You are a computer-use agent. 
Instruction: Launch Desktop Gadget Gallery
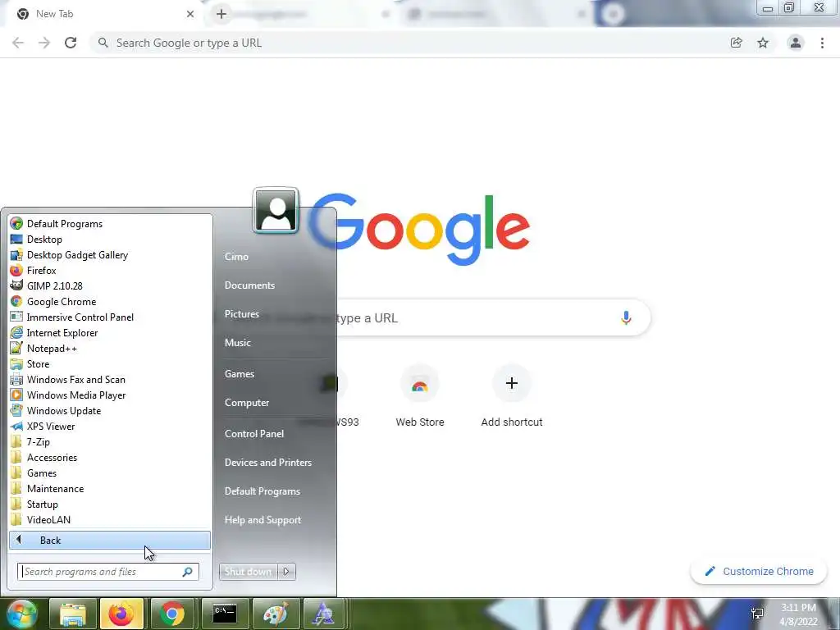point(110,254)
